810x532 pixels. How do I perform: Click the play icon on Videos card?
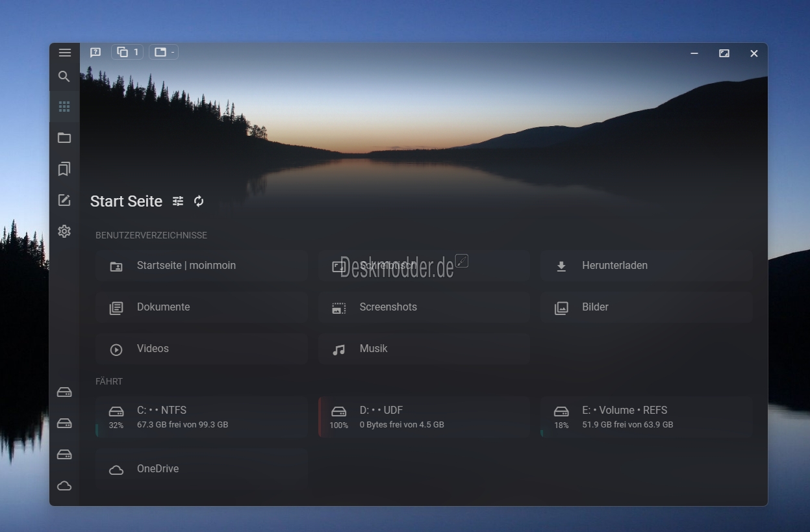(x=116, y=350)
